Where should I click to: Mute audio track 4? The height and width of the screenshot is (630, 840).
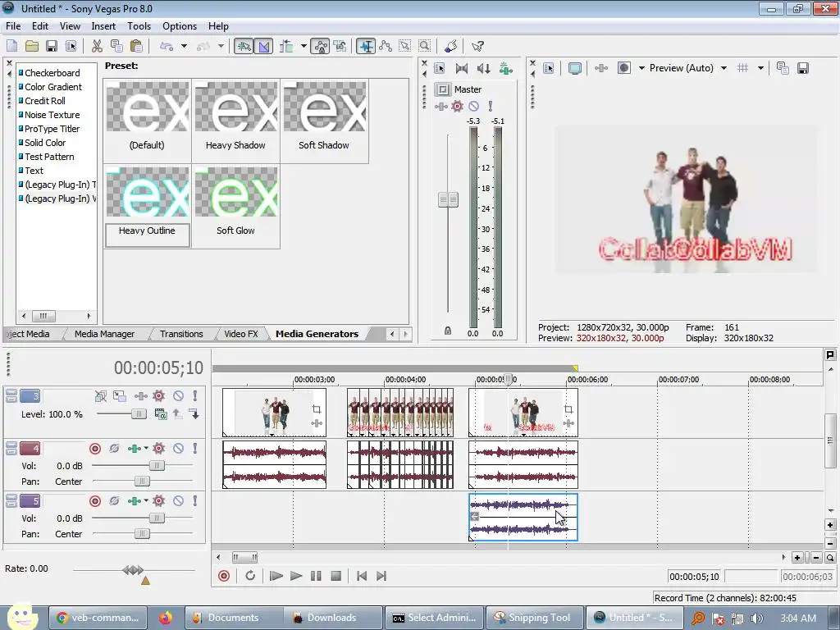pos(178,449)
